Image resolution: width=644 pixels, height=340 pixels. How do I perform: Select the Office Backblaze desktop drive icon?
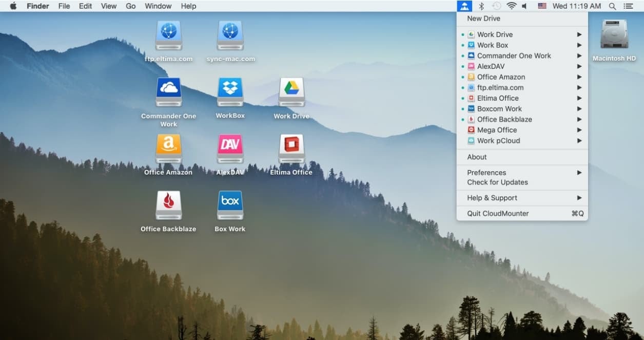(169, 205)
